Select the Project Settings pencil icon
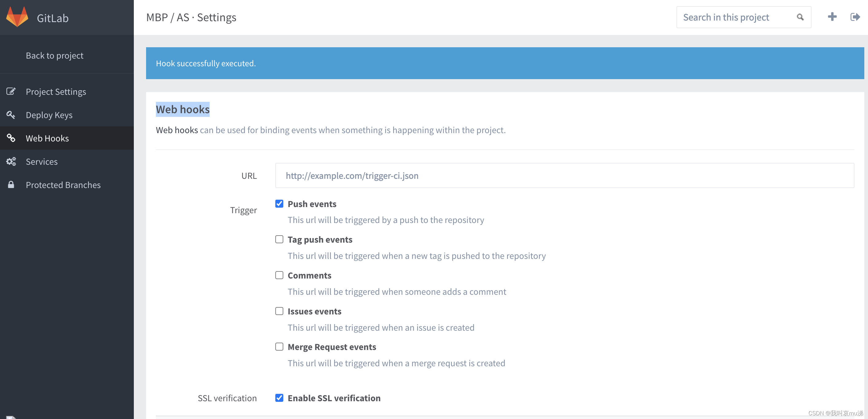The width and height of the screenshot is (868, 419). (11, 91)
